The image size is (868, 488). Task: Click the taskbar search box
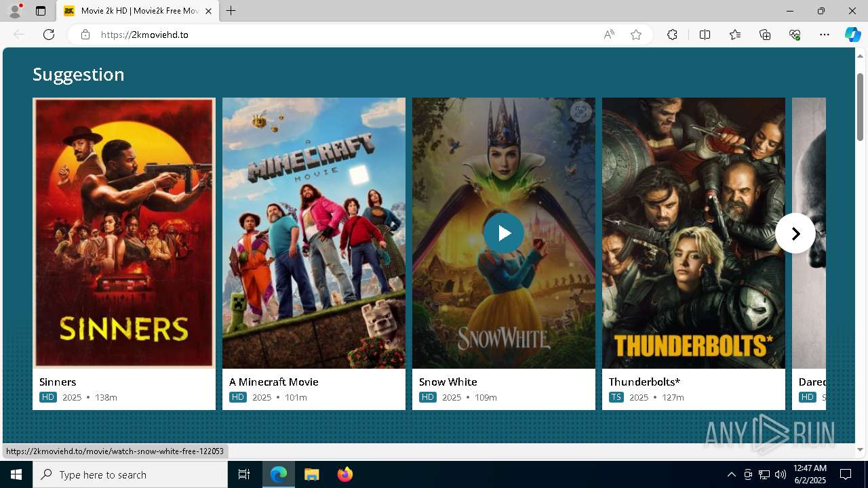tap(130, 474)
